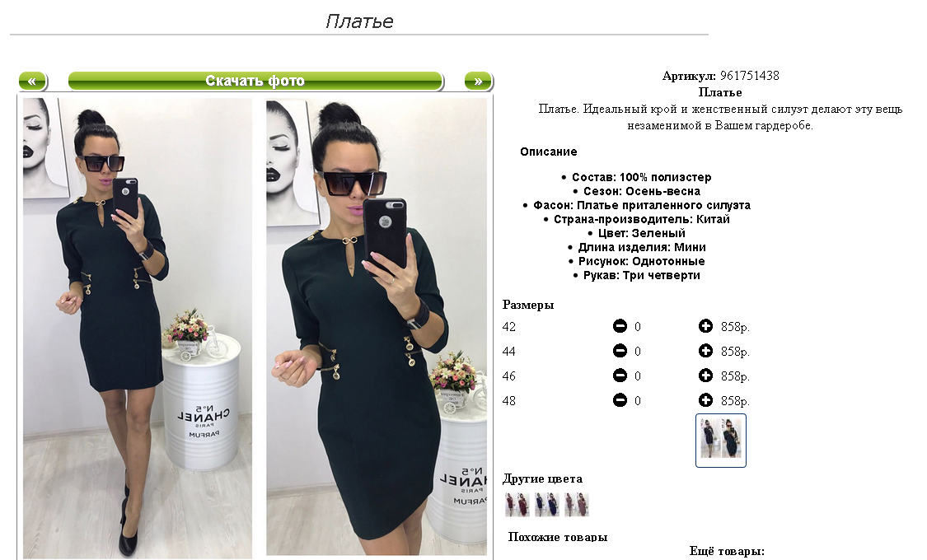The height and width of the screenshot is (560, 927).
Task: Reduce quantity for size 48
Action: (x=620, y=400)
